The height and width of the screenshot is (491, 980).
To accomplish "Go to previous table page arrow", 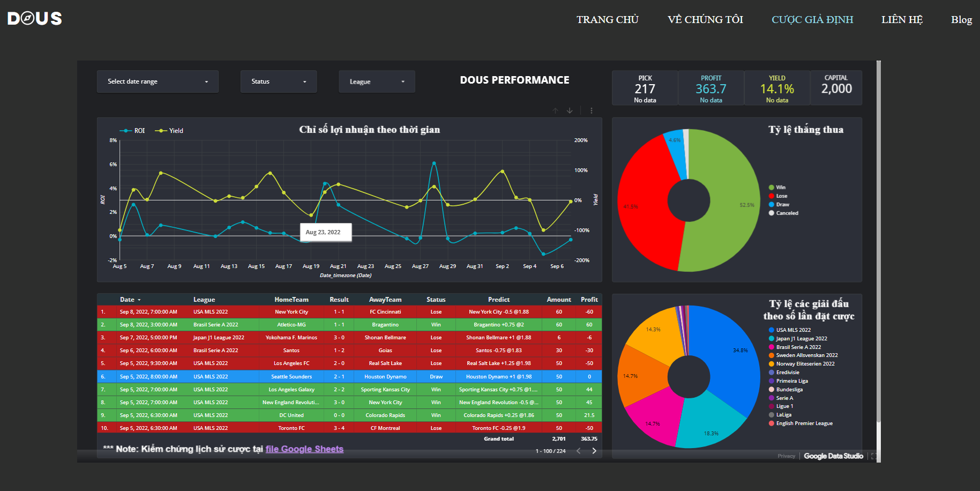I will 579,451.
